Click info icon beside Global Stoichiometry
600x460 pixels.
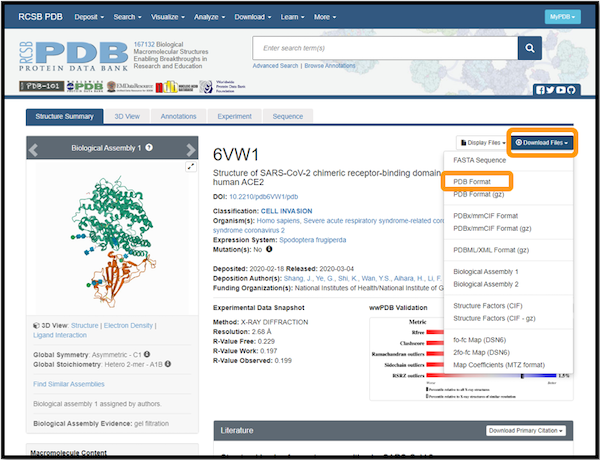[x=168, y=364]
